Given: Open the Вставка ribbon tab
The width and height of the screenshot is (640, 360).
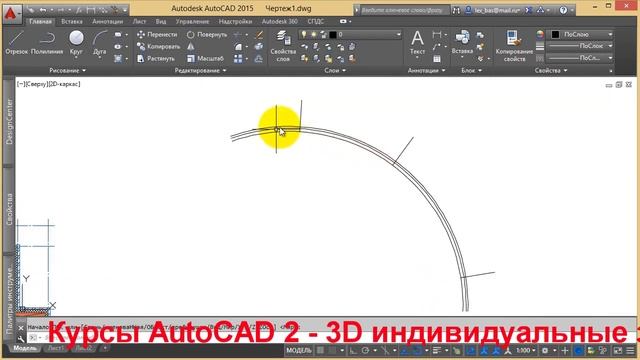Looking at the screenshot, I should click(x=72, y=21).
